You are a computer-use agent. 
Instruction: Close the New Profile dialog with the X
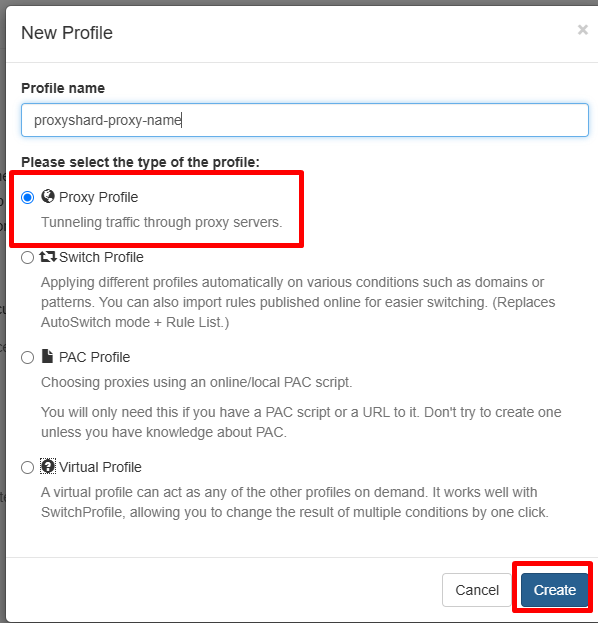[x=583, y=30]
